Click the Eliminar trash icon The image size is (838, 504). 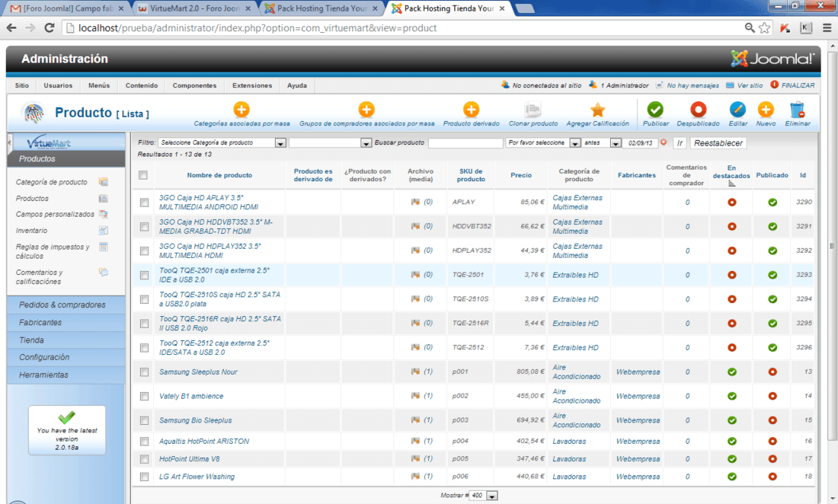798,110
